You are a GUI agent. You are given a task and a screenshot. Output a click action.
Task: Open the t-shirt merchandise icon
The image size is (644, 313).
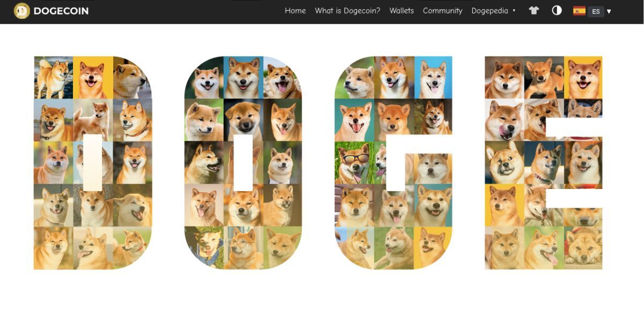(x=533, y=10)
